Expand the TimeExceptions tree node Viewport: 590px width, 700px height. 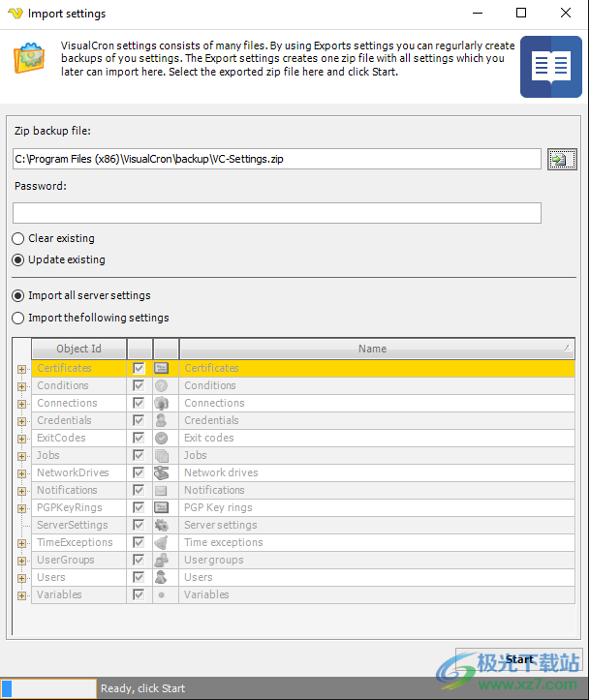point(21,543)
